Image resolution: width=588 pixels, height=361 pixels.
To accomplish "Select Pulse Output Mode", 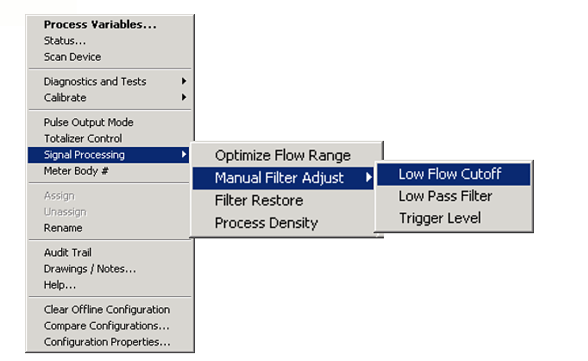I will pyautogui.click(x=88, y=122).
